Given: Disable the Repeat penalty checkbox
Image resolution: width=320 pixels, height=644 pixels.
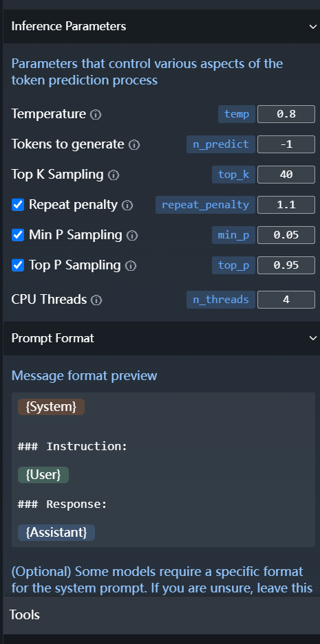Looking at the screenshot, I should pyautogui.click(x=18, y=205).
